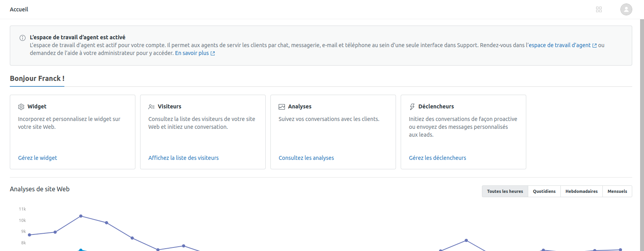Click the Déclencheurs lightning bolt icon

click(412, 107)
